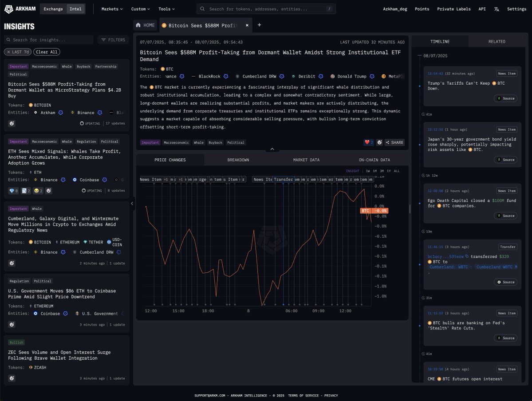Select the 3M chart range

click(x=382, y=171)
